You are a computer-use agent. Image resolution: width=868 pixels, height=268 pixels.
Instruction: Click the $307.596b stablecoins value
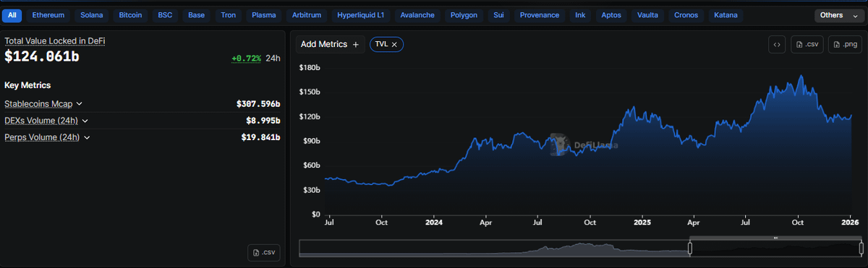coord(258,104)
